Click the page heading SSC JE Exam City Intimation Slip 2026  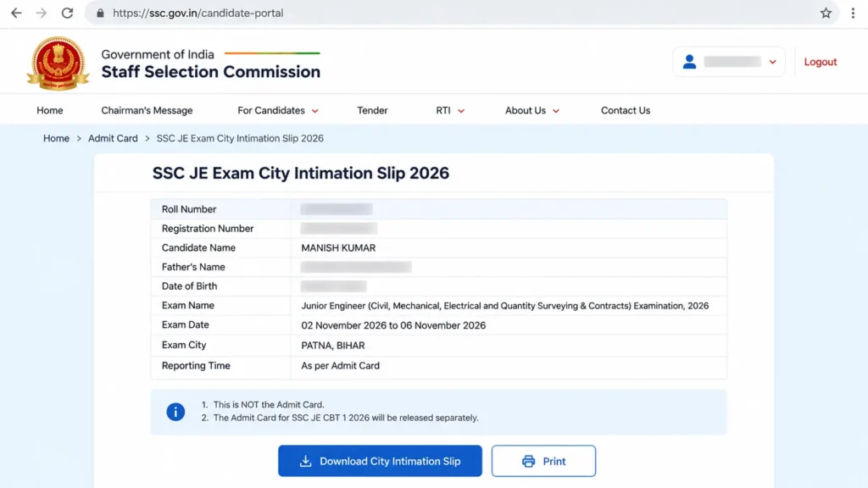click(301, 173)
